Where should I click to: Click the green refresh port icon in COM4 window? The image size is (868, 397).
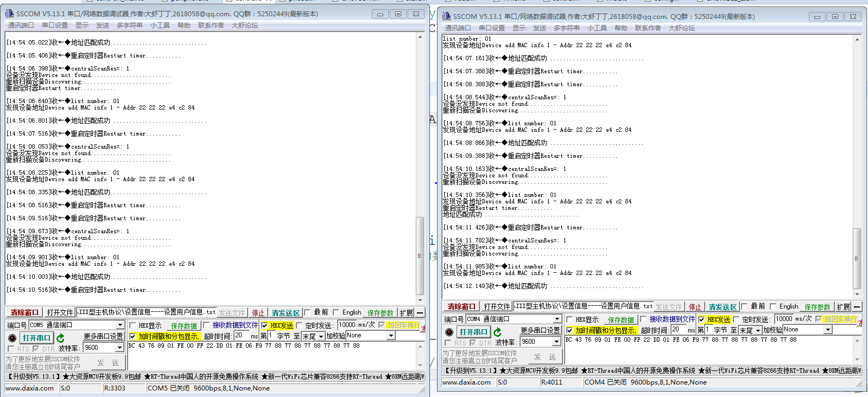497,332
